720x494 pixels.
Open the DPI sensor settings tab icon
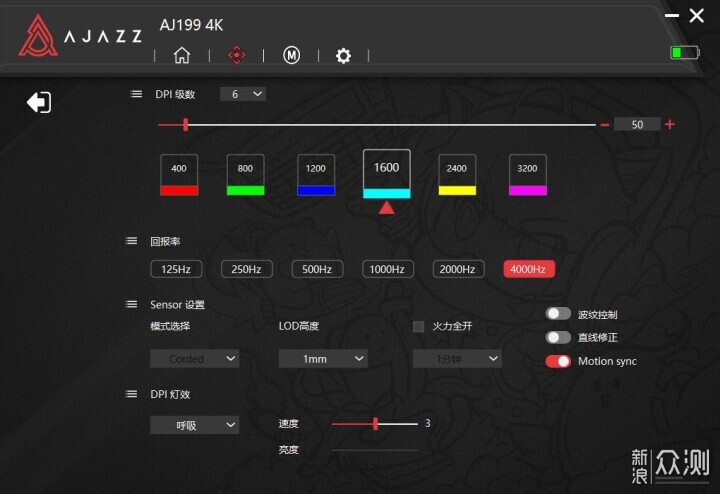(236, 55)
